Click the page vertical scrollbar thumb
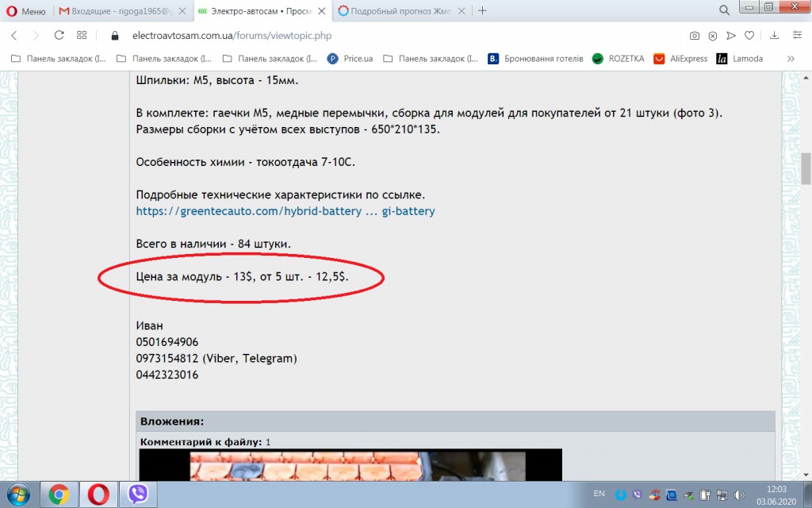The width and height of the screenshot is (812, 508). pyautogui.click(x=806, y=168)
